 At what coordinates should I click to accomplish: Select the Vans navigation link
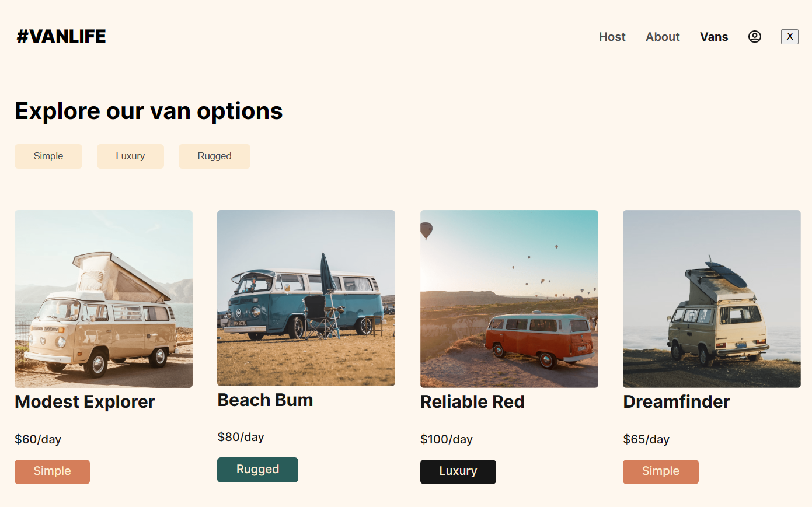pos(714,37)
